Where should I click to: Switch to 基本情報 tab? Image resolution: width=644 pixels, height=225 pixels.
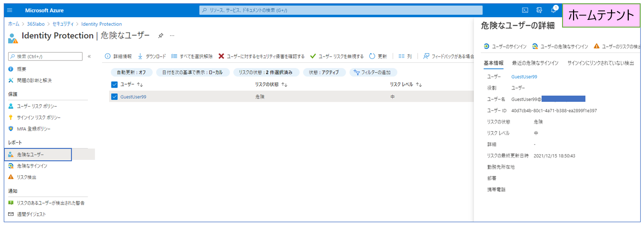[493, 63]
